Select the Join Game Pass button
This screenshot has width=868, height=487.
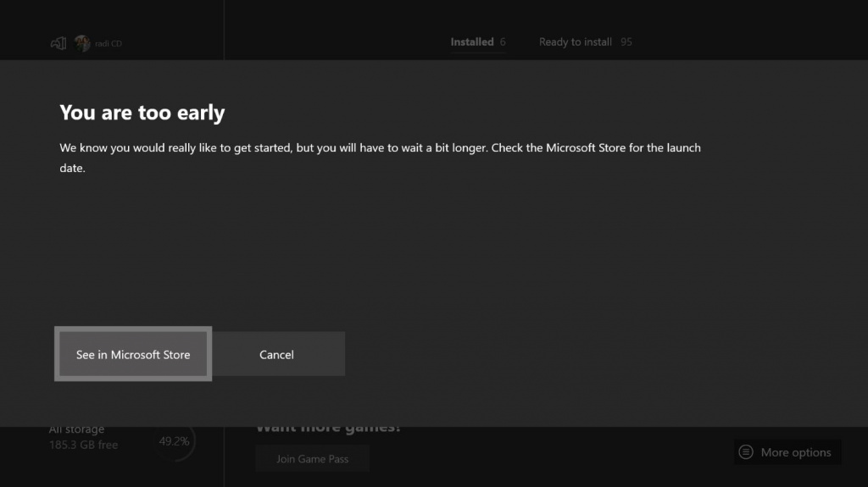click(x=312, y=458)
